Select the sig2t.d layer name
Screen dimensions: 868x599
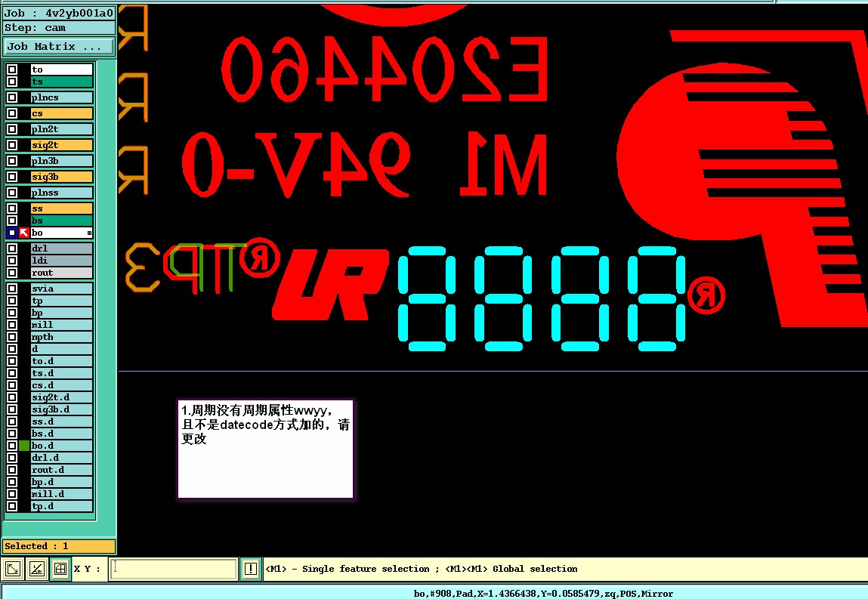(x=61, y=397)
